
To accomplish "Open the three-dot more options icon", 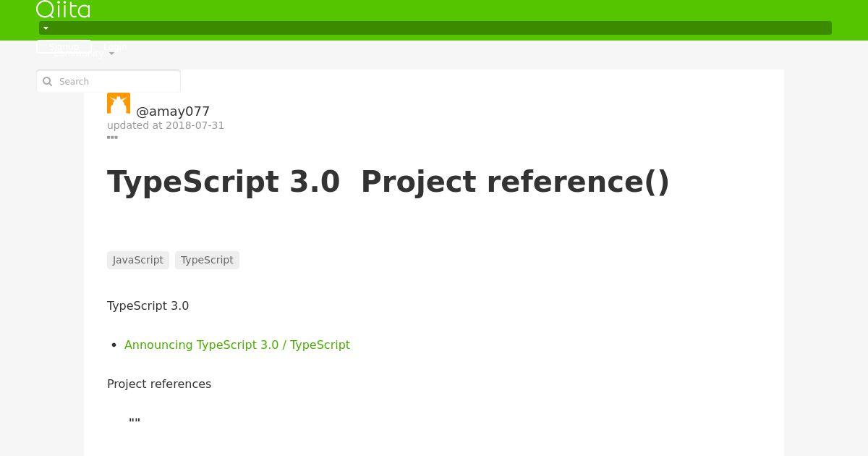I will (x=112, y=137).
